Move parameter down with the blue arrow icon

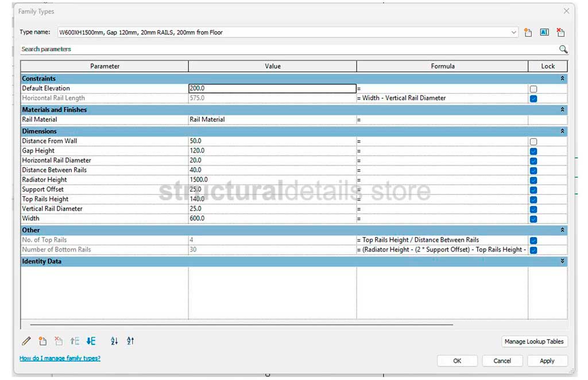[x=91, y=341]
